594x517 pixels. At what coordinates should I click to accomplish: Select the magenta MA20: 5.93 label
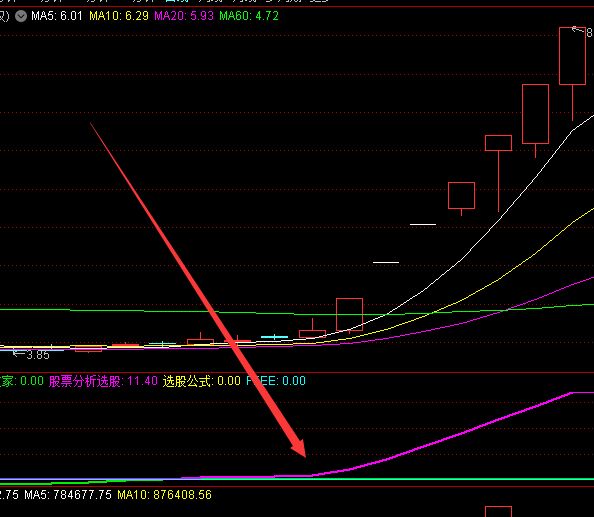[x=184, y=16]
